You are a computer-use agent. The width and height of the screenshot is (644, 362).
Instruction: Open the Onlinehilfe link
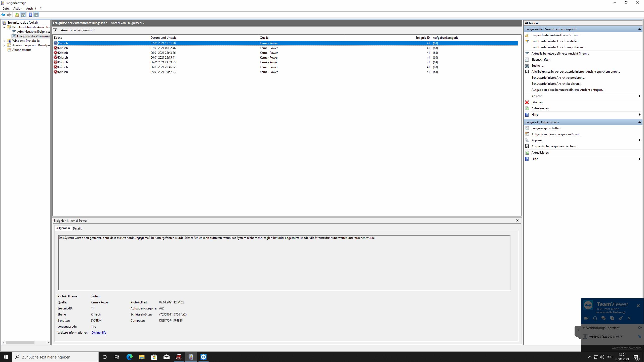click(x=99, y=332)
